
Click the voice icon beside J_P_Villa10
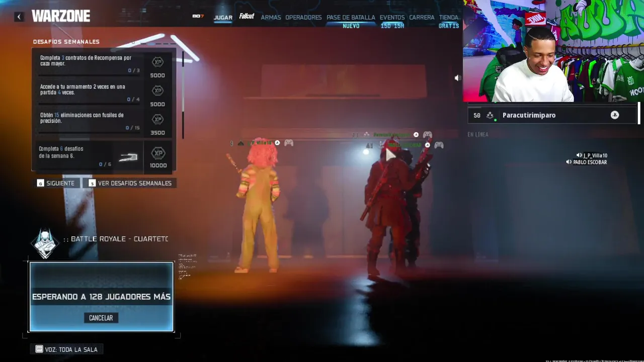tap(579, 156)
